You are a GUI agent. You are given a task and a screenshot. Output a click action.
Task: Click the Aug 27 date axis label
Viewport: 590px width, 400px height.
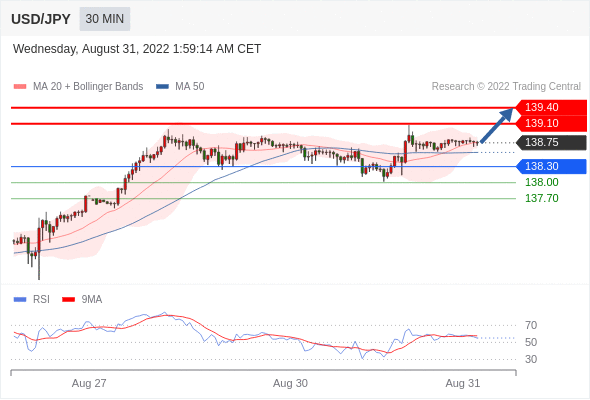[89, 383]
